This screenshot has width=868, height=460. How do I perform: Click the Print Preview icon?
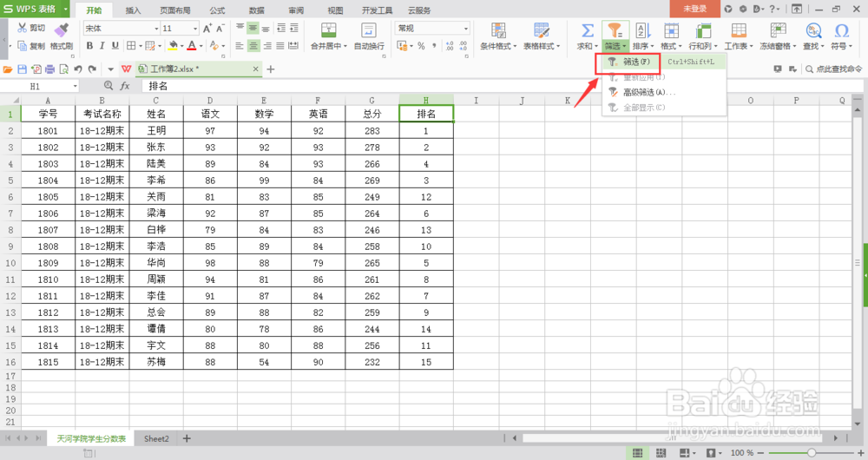(63, 69)
